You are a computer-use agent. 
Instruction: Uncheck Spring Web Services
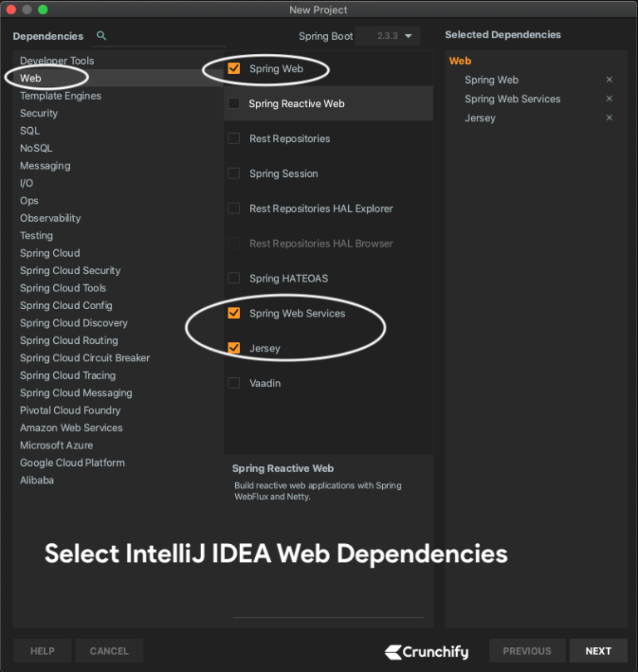tap(233, 313)
